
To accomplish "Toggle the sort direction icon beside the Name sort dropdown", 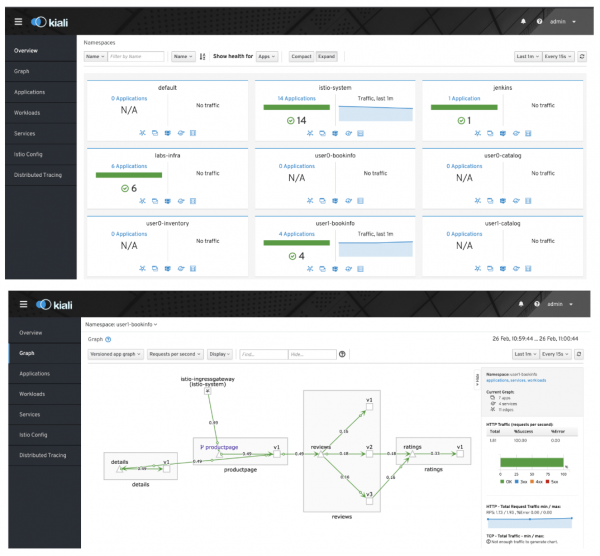I will (202, 57).
